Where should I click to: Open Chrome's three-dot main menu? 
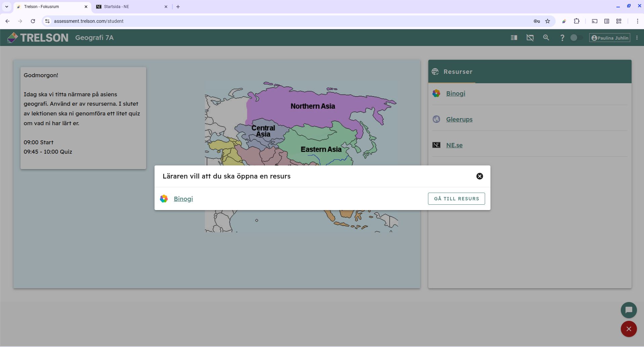637,21
